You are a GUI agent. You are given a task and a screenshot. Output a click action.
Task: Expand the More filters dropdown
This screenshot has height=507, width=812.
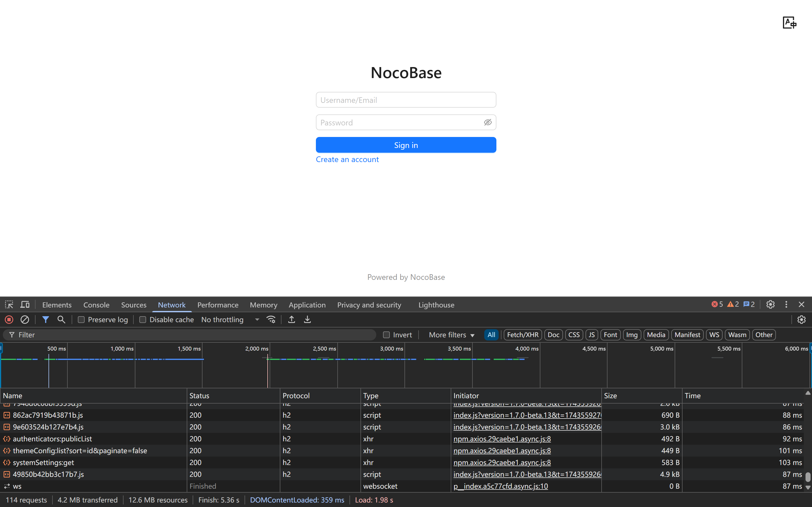tap(451, 335)
